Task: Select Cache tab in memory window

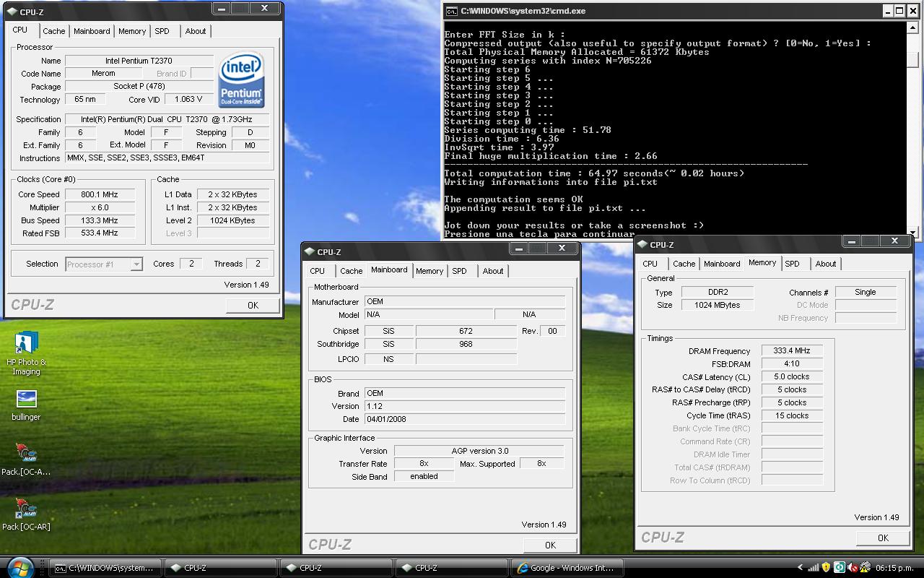Action: click(x=684, y=264)
